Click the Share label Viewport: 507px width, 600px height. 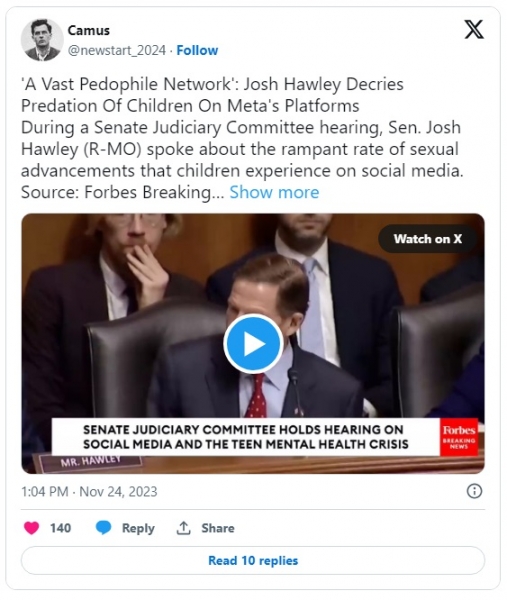click(x=218, y=528)
